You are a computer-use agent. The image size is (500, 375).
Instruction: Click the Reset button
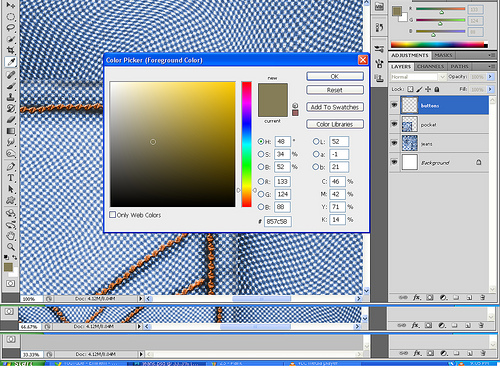(335, 90)
